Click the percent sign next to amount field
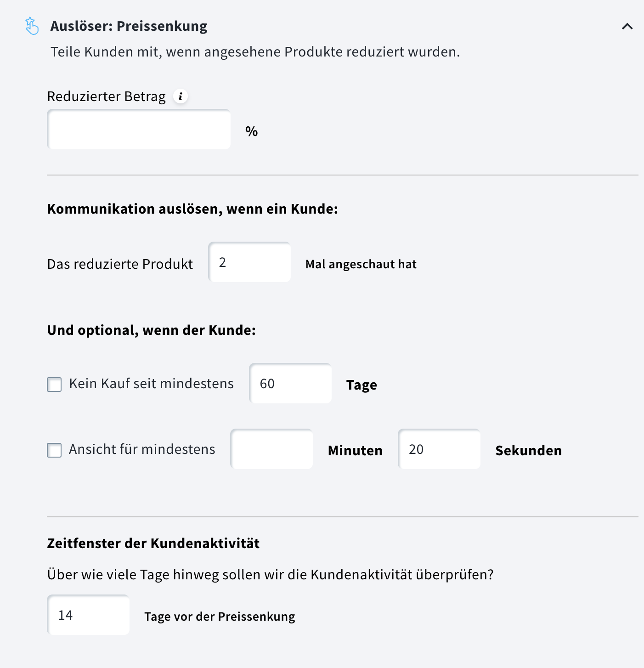 [x=251, y=131]
